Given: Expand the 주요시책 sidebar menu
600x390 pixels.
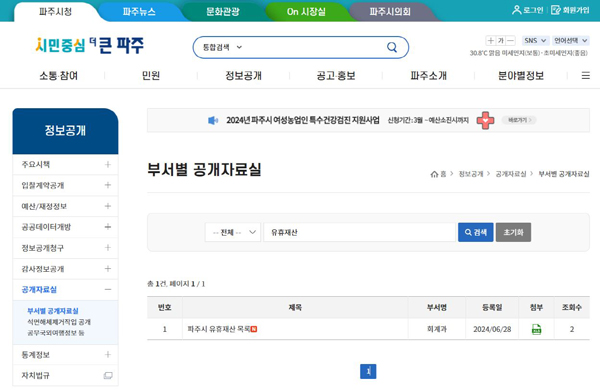Looking at the screenshot, I should pos(108,165).
